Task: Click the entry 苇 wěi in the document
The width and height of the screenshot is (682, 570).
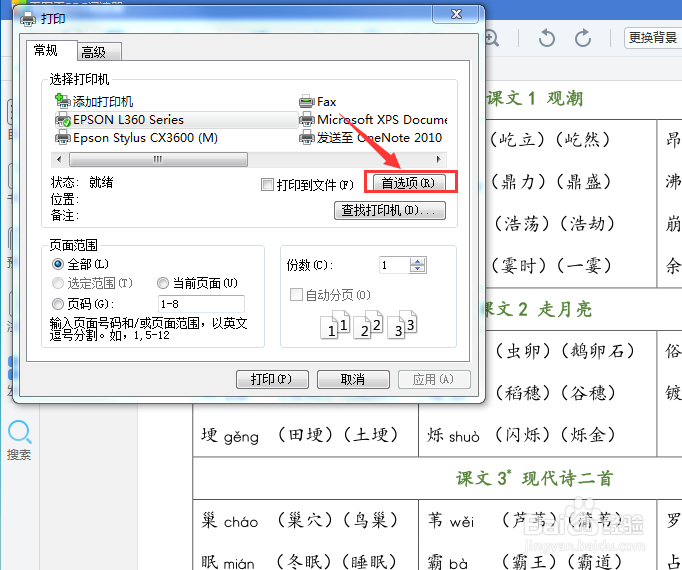Action: 451,520
